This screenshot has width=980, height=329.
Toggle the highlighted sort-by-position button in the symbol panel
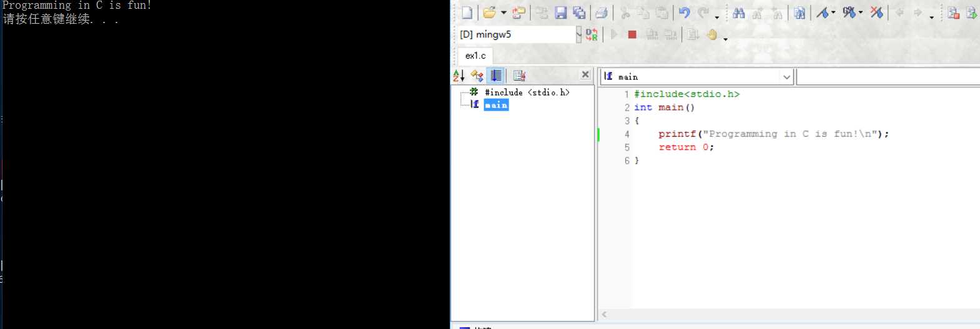point(496,76)
